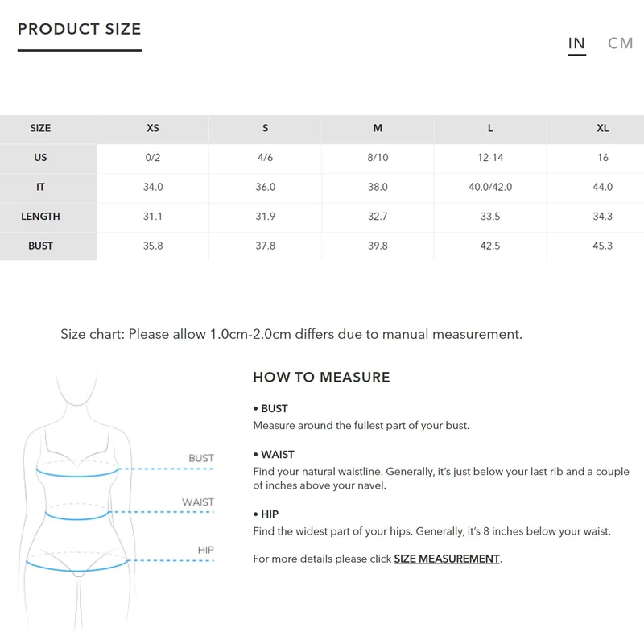Select the XS size column header

tap(153, 129)
